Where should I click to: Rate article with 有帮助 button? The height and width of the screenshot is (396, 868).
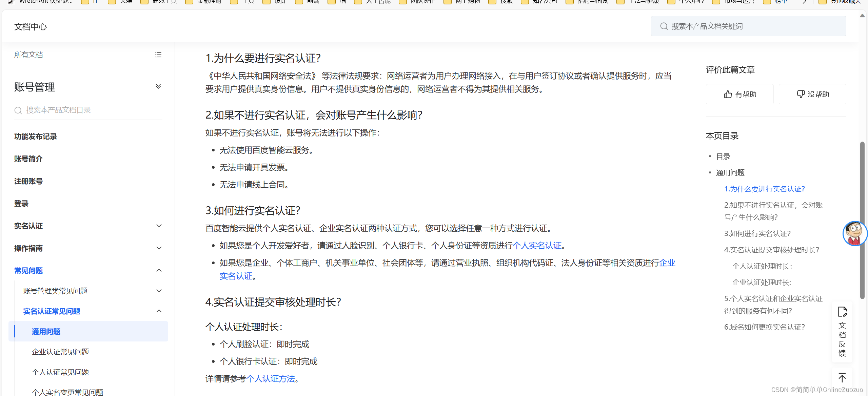740,94
